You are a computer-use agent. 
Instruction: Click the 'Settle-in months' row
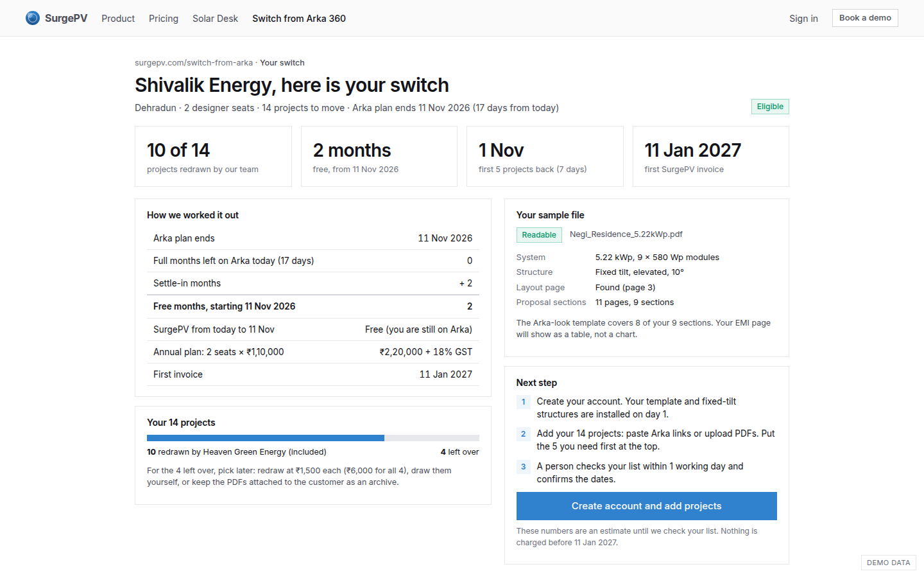click(313, 283)
